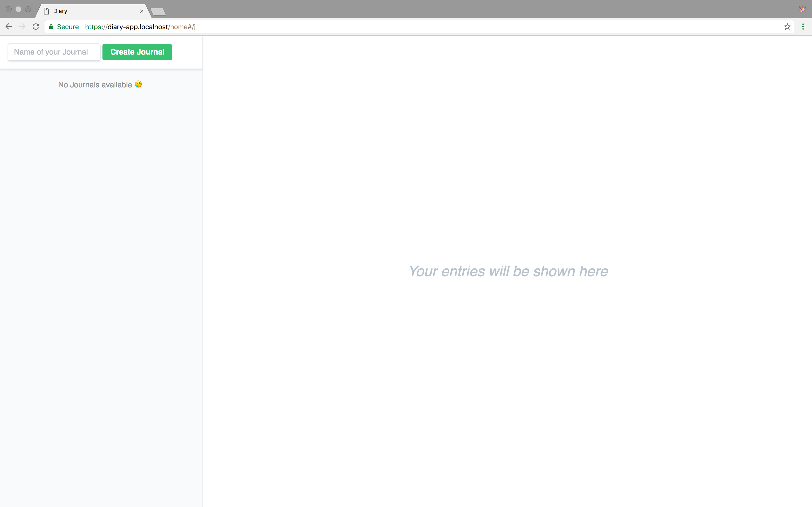
Task: Reload the Diary page
Action: coord(36,27)
